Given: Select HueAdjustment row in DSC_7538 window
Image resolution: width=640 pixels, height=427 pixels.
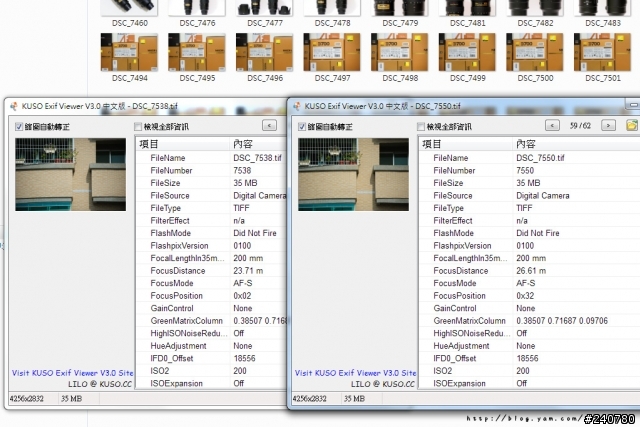Looking at the screenshot, I should click(211, 346).
